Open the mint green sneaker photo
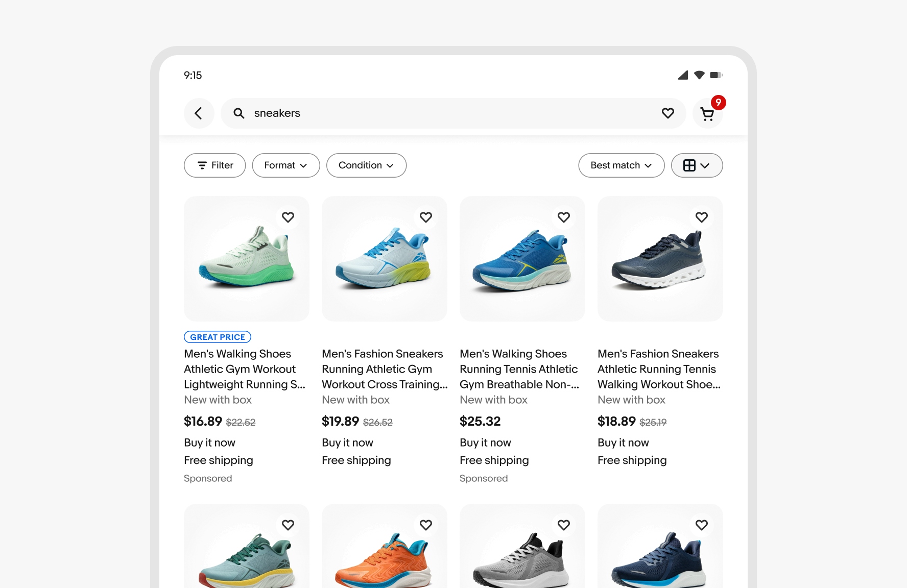The image size is (907, 588). click(247, 259)
